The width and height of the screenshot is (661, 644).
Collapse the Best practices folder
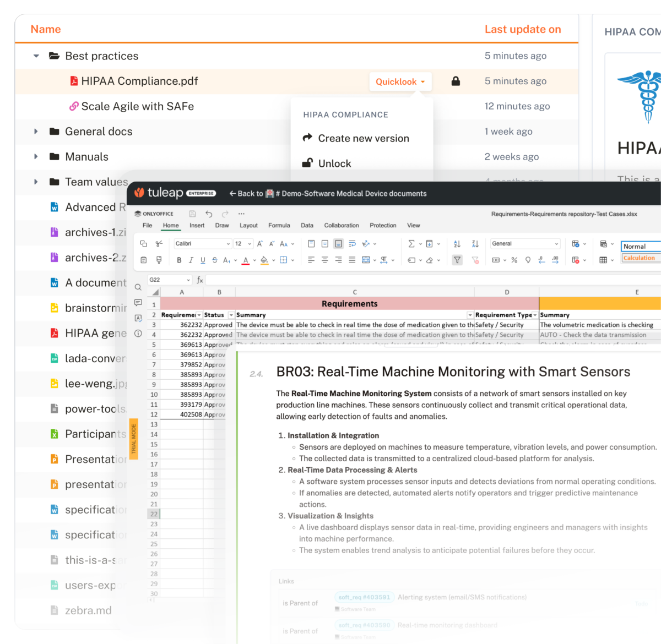36,56
